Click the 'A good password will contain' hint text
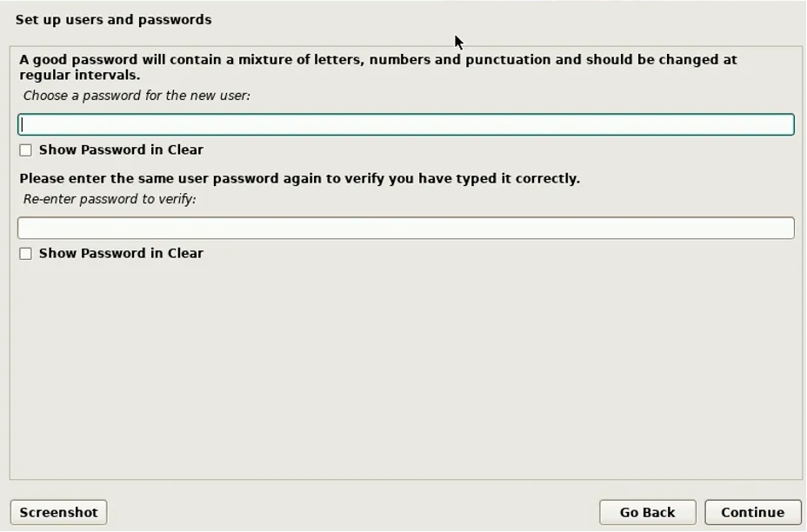 click(x=378, y=60)
